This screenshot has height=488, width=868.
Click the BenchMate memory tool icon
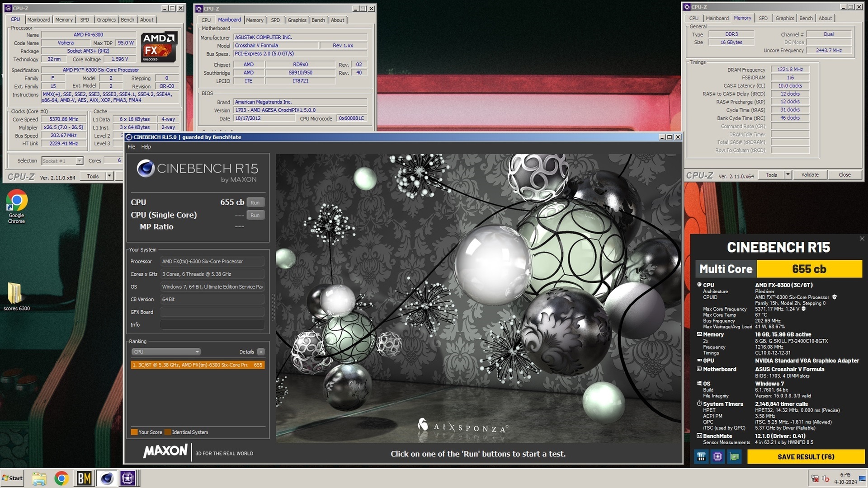click(701, 457)
